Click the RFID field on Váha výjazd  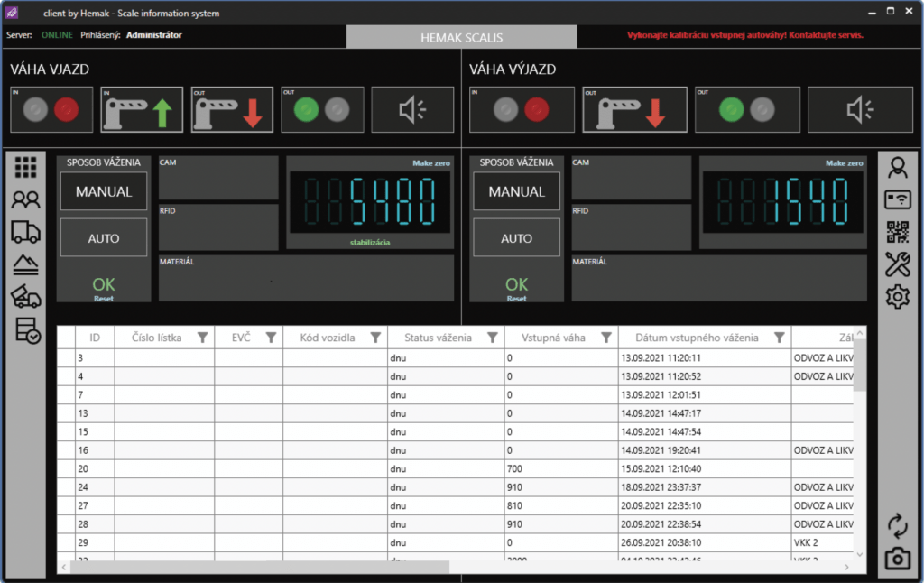tap(631, 227)
